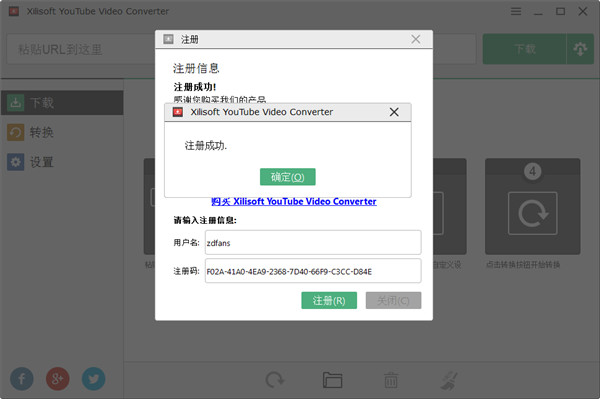The width and height of the screenshot is (600, 399).
Task: Click the blue gear settings icon
Action: [x=15, y=162]
